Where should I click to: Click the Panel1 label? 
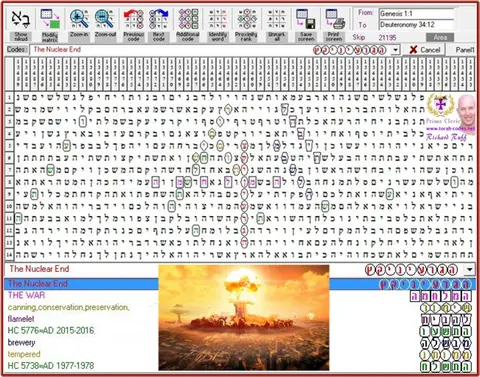click(465, 50)
